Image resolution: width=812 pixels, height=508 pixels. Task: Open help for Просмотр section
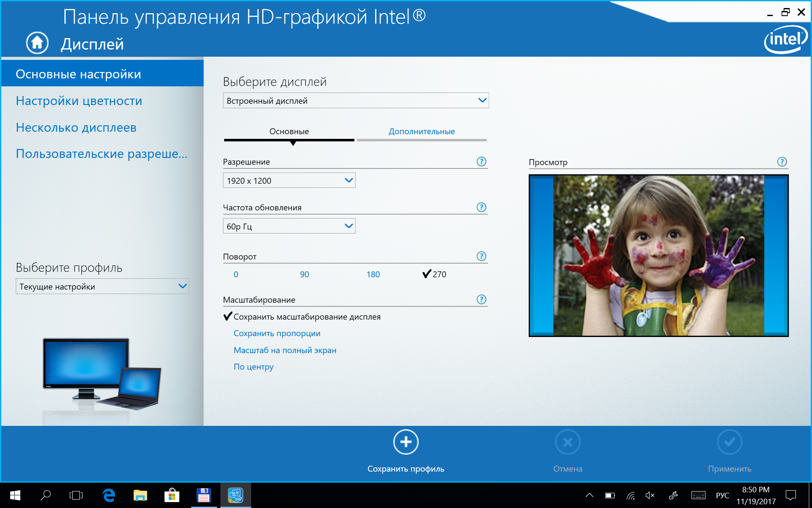[x=782, y=162]
